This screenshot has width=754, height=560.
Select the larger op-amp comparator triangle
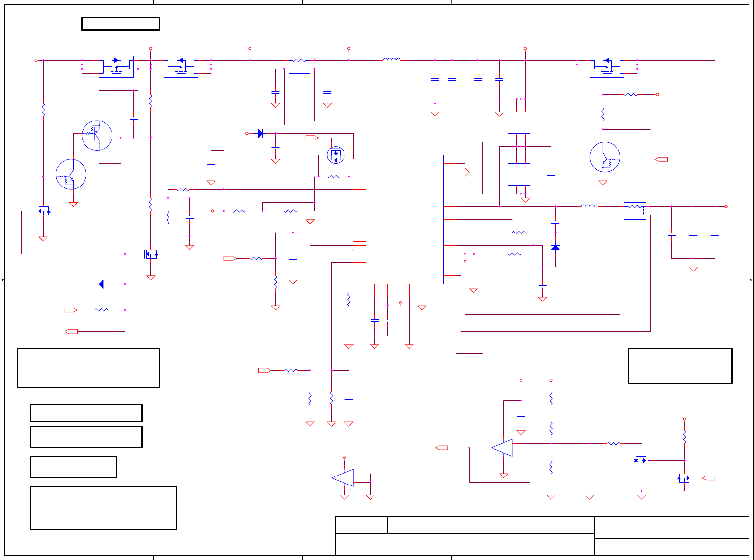[502, 448]
